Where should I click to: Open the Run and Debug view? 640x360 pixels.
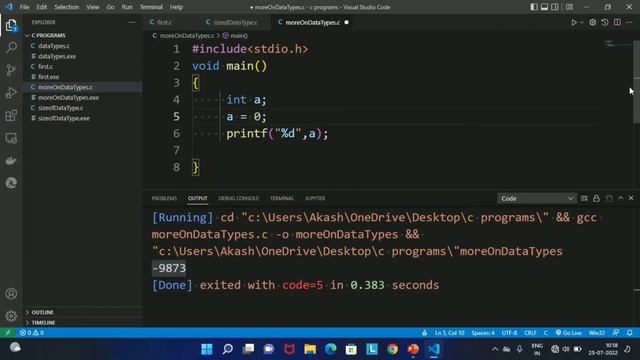tap(11, 93)
